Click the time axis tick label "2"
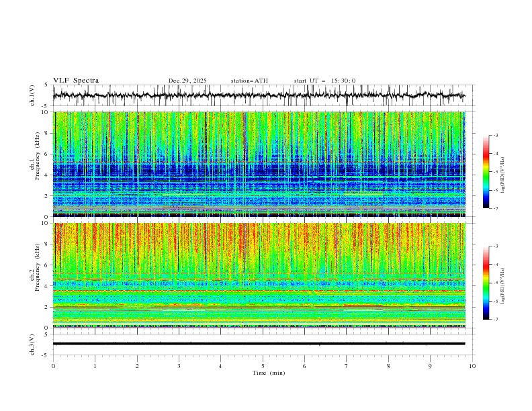532x411 pixels. pos(137,366)
